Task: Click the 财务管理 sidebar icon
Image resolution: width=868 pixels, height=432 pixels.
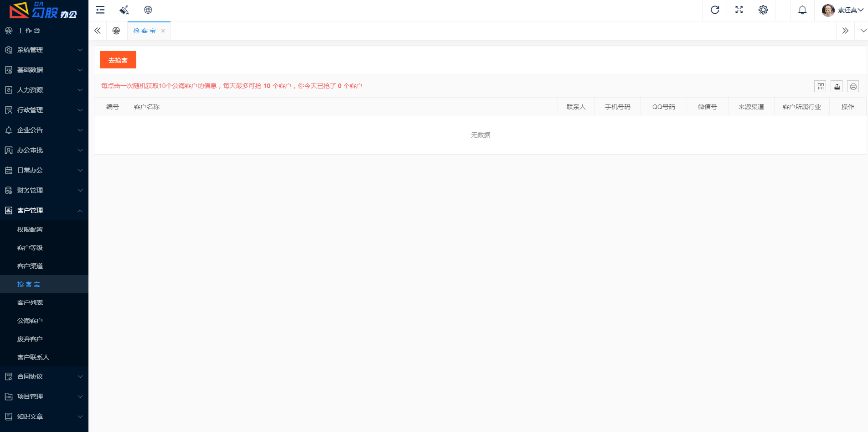Action: pos(9,190)
